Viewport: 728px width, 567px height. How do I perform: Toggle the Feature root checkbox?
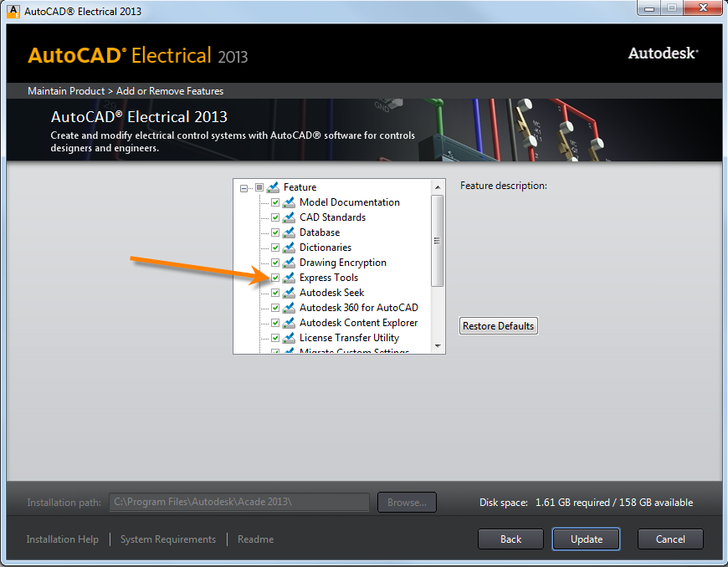259,187
